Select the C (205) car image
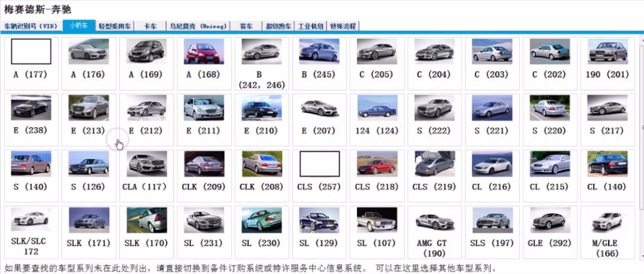Viewport: 644px width, 274px height. coord(377,51)
